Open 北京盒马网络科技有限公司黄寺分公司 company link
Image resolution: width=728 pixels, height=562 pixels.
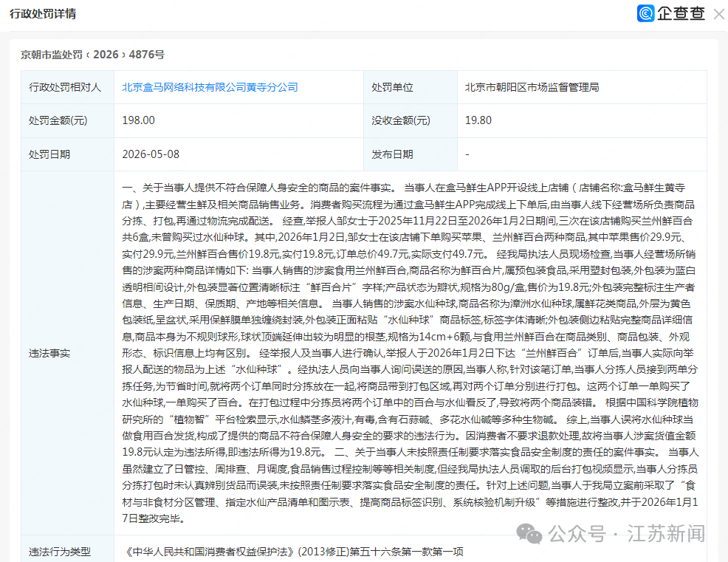[210, 87]
